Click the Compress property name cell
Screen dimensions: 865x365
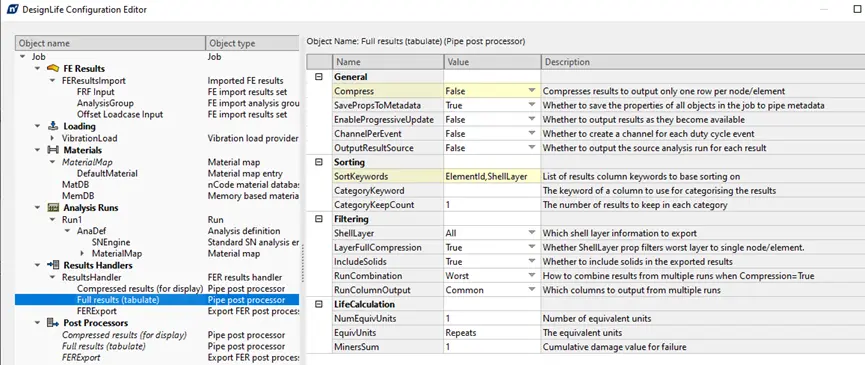(x=388, y=91)
